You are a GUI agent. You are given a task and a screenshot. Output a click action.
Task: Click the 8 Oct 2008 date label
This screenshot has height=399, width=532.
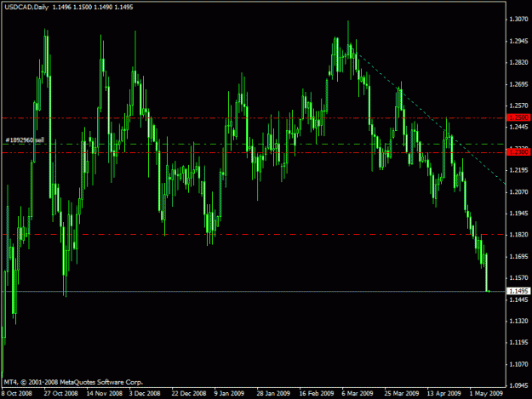point(17,394)
